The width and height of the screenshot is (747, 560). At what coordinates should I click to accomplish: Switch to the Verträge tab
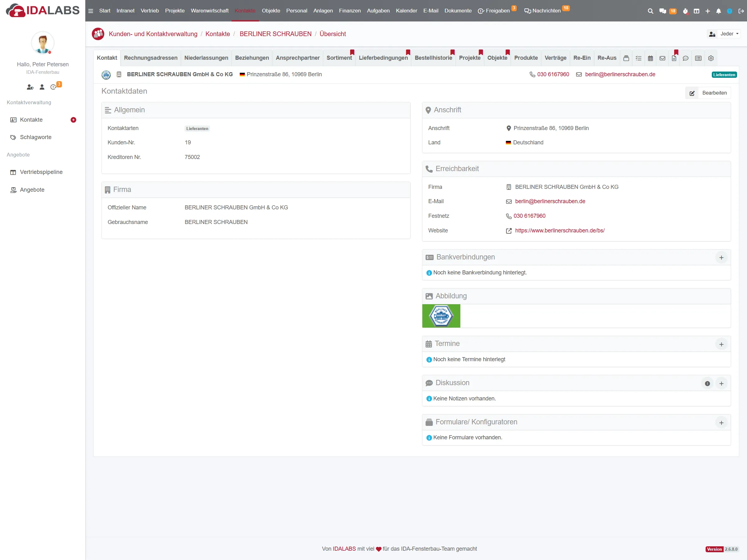click(555, 58)
